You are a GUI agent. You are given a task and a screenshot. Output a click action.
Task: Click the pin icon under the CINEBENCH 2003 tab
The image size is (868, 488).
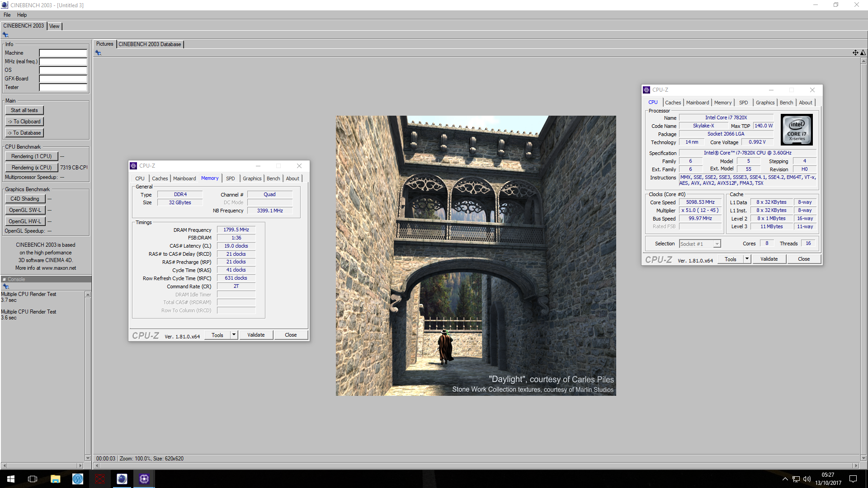point(5,35)
